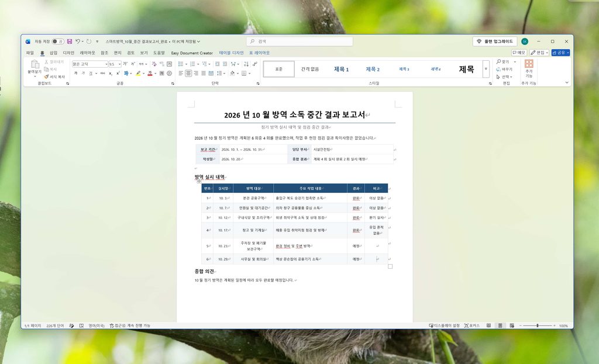Image resolution: width=599 pixels, height=364 pixels.
Task: Click the increase font size icon
Action: 125,64
